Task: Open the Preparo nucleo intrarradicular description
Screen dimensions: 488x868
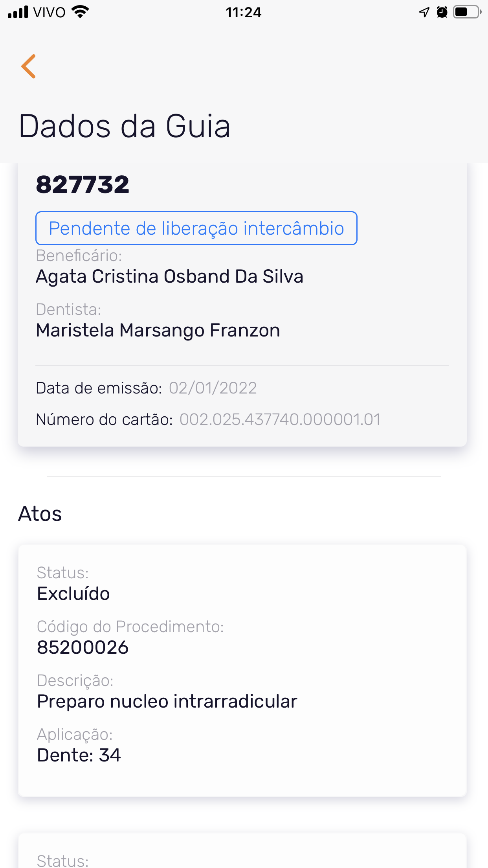Action: [167, 701]
